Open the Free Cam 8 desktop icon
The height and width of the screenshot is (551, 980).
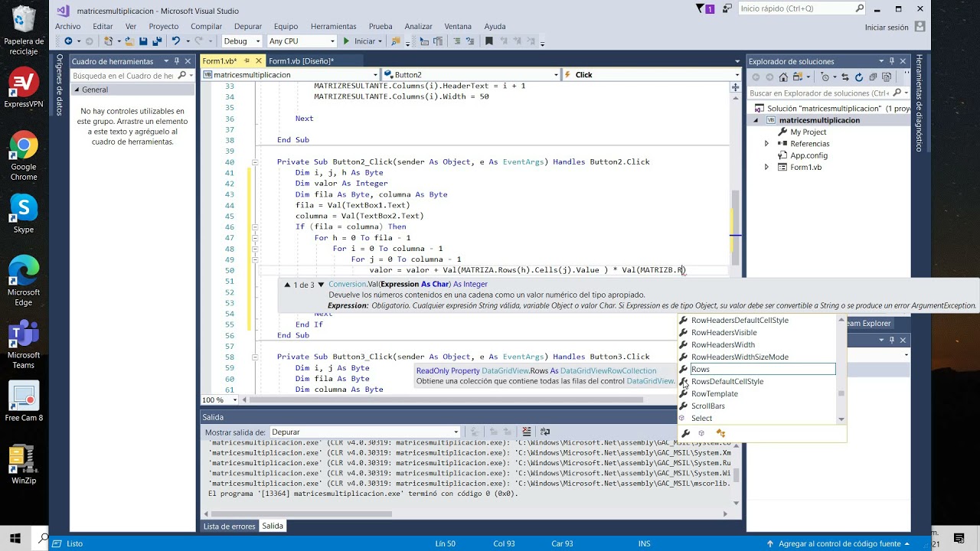pyautogui.click(x=24, y=402)
